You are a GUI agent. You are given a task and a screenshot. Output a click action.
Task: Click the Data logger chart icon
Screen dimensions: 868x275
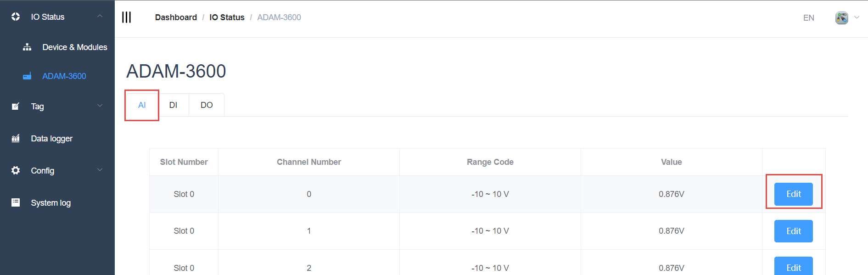(16, 139)
